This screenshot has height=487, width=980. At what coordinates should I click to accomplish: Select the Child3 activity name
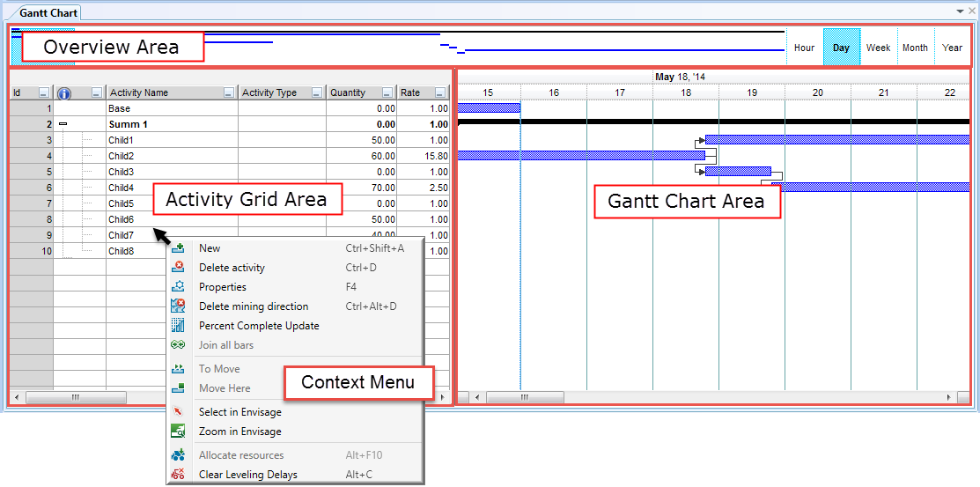pos(121,172)
